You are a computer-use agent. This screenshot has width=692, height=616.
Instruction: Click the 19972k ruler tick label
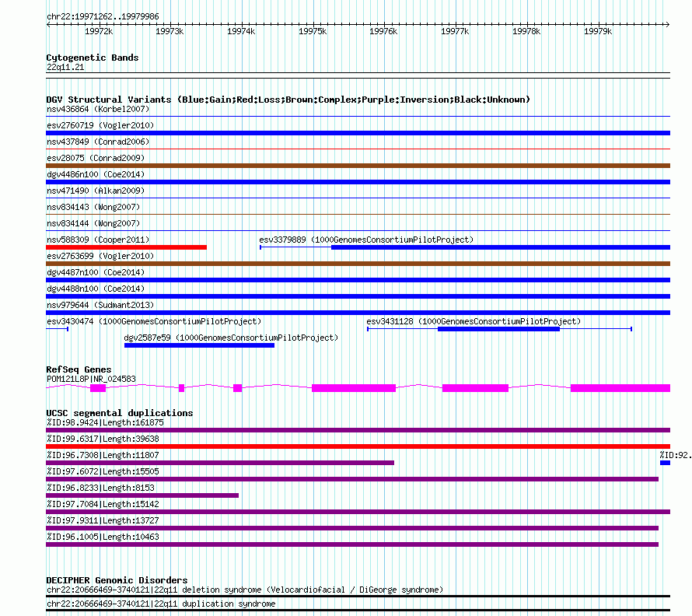pos(99,31)
